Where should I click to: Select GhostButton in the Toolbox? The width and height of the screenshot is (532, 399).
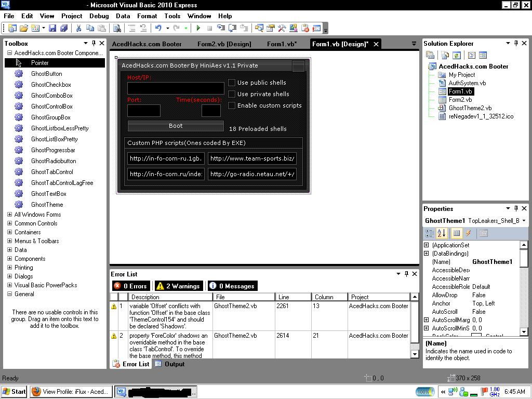click(x=46, y=74)
